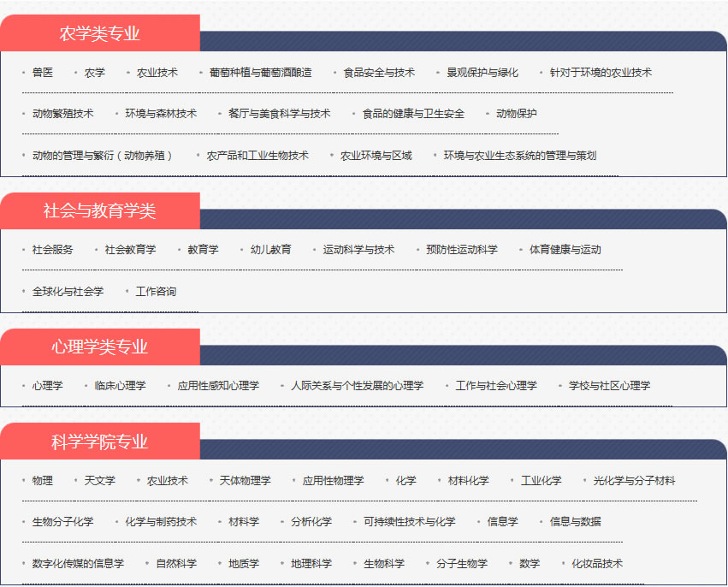Select 天文学
The image size is (728, 587).
coord(100,481)
